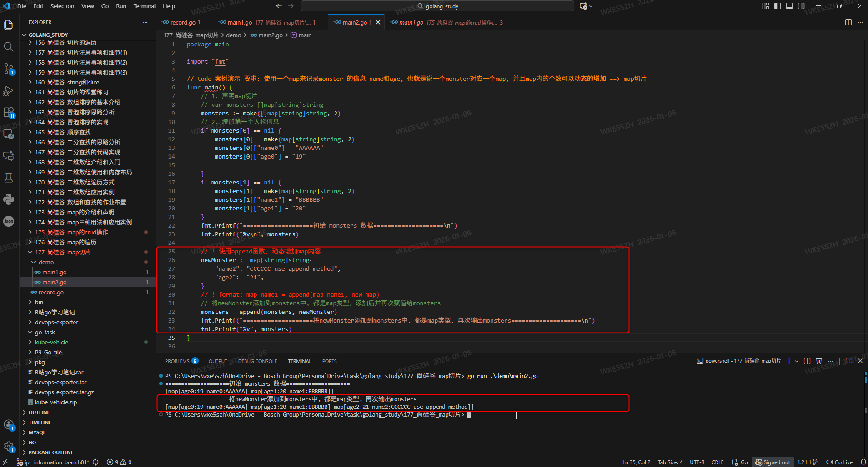Open the Testing flask view
The image size is (868, 467).
(9, 178)
